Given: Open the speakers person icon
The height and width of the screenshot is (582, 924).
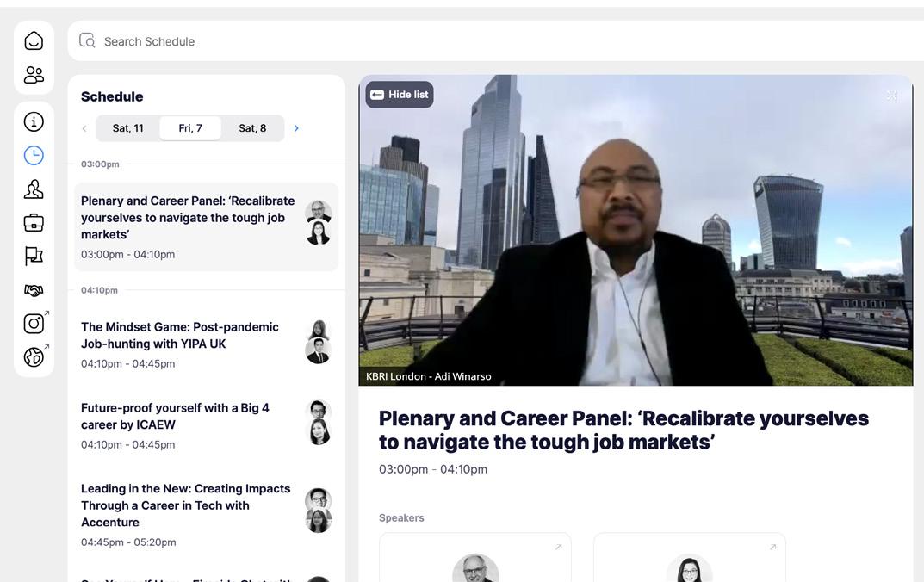Looking at the screenshot, I should 34,189.
